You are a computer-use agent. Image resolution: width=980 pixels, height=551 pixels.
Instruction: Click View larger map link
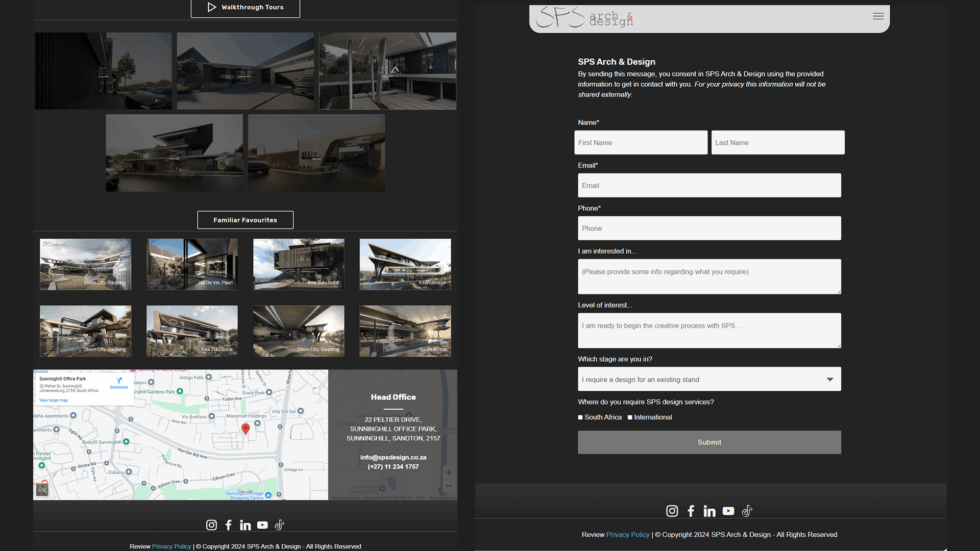point(54,400)
